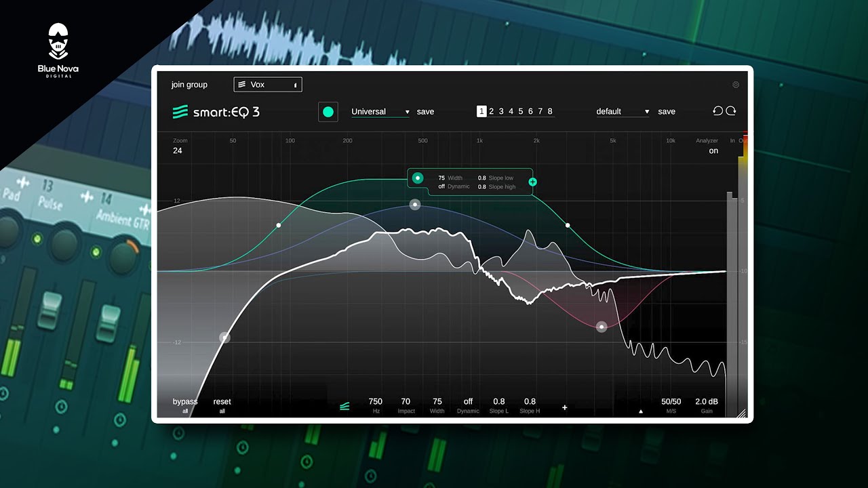Switch to state 6
The image size is (868, 488).
click(x=530, y=112)
